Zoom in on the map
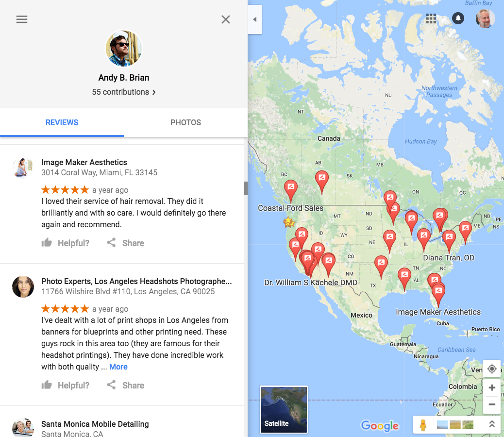This screenshot has height=437, width=504. point(491,388)
